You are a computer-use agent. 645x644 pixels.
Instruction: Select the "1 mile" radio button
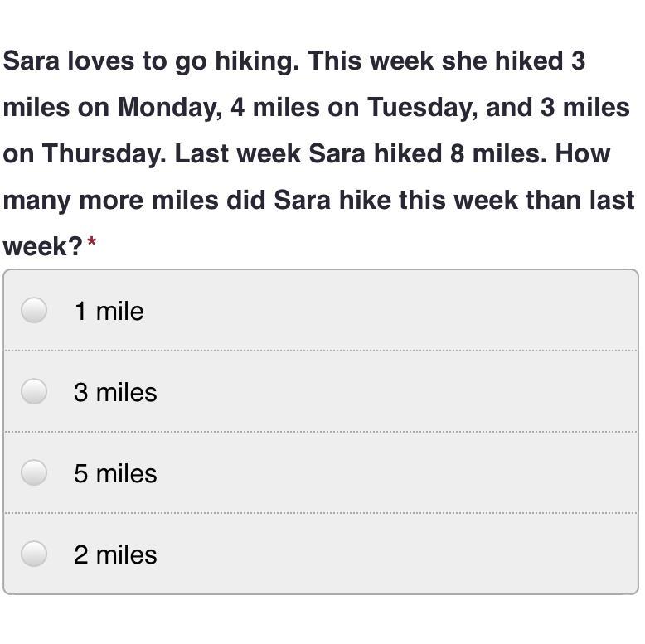(x=34, y=311)
